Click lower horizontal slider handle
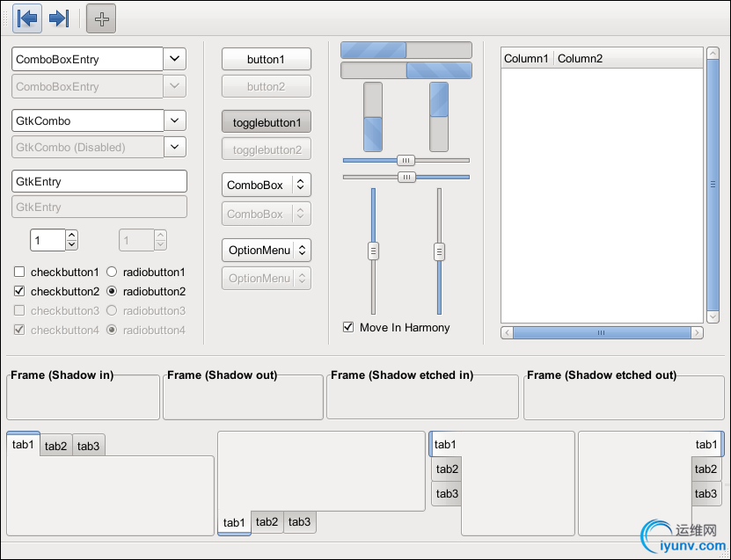This screenshot has width=731, height=560. 406,177
